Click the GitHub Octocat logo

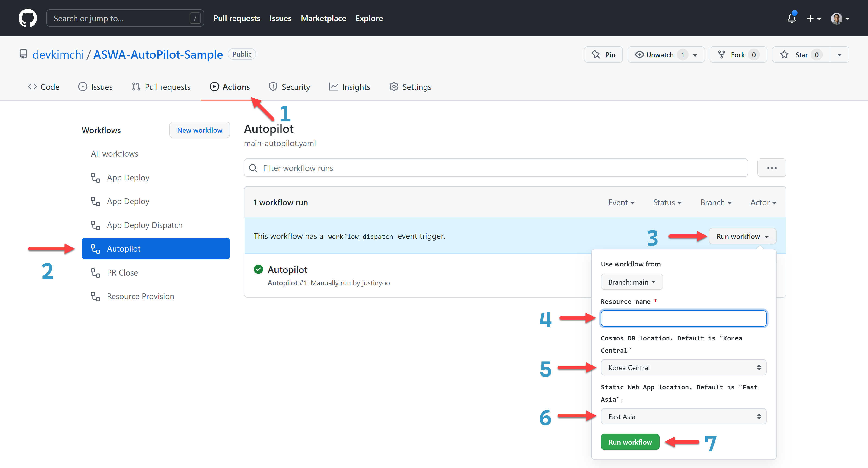[28, 18]
